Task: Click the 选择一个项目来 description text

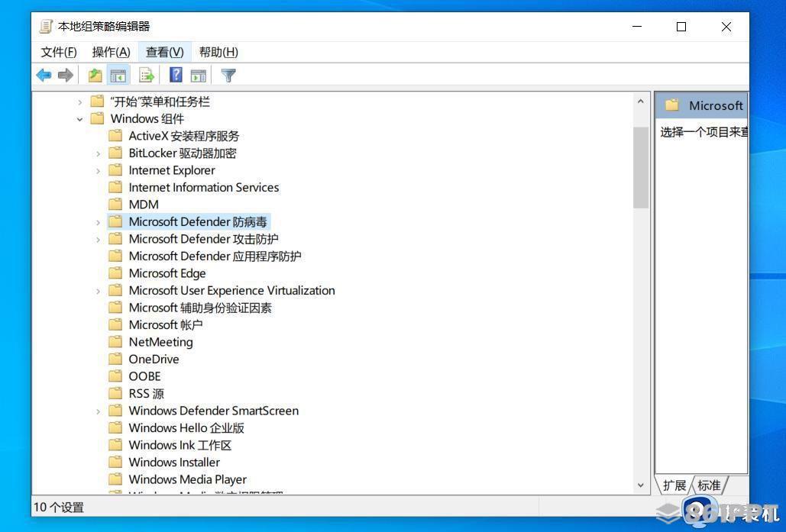Action: point(704,132)
